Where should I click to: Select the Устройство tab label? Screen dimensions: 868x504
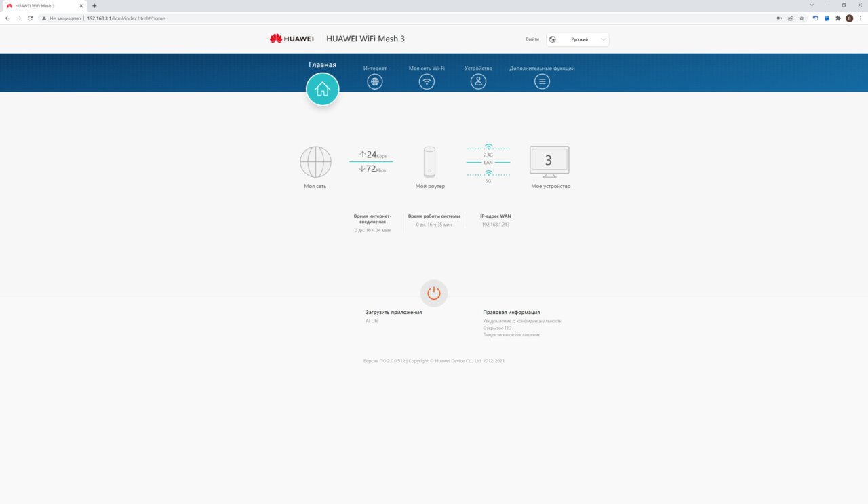pos(478,69)
